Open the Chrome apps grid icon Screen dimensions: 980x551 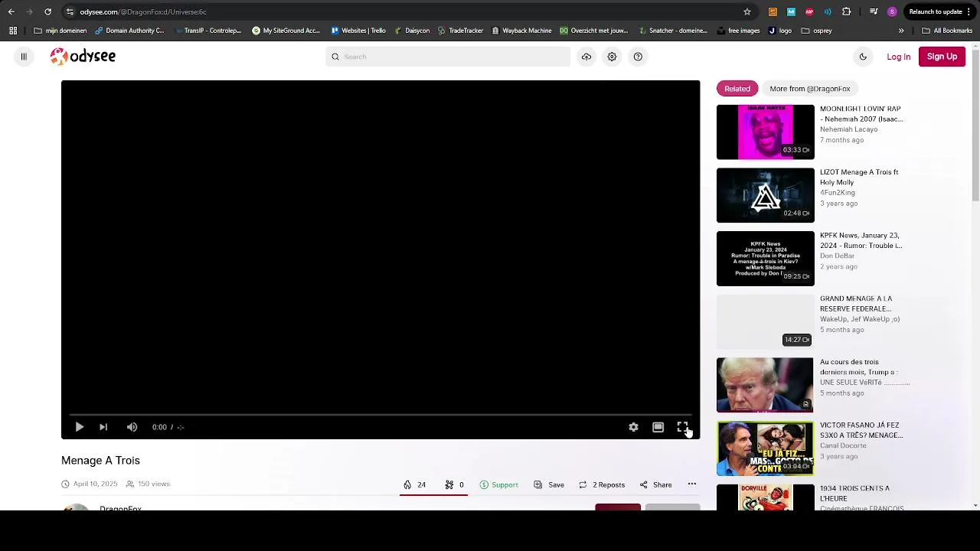(13, 31)
